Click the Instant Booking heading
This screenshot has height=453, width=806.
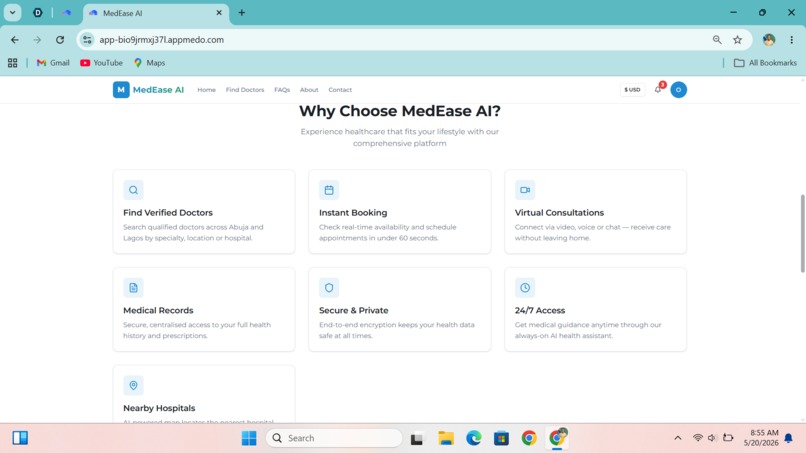coord(353,213)
